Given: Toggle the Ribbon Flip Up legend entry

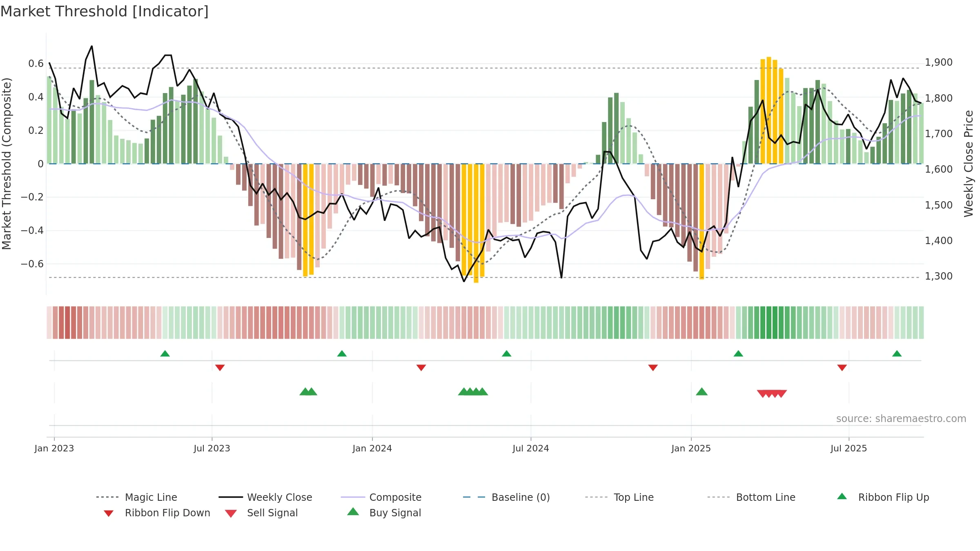Looking at the screenshot, I should tap(883, 497).
